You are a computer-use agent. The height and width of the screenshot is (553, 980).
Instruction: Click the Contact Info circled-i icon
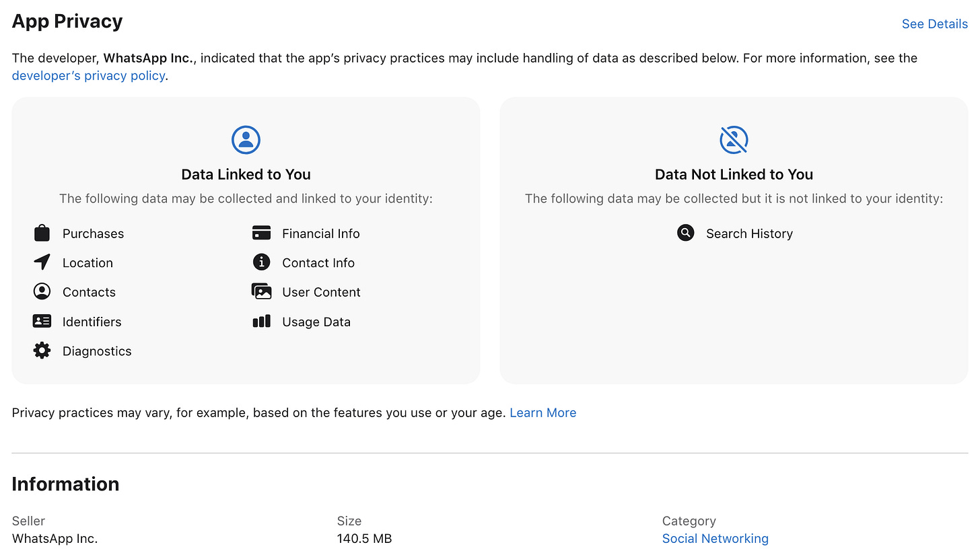click(261, 262)
